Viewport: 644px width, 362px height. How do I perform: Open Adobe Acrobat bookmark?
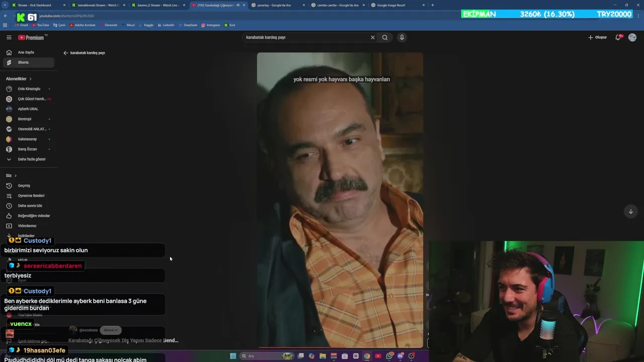(83, 25)
